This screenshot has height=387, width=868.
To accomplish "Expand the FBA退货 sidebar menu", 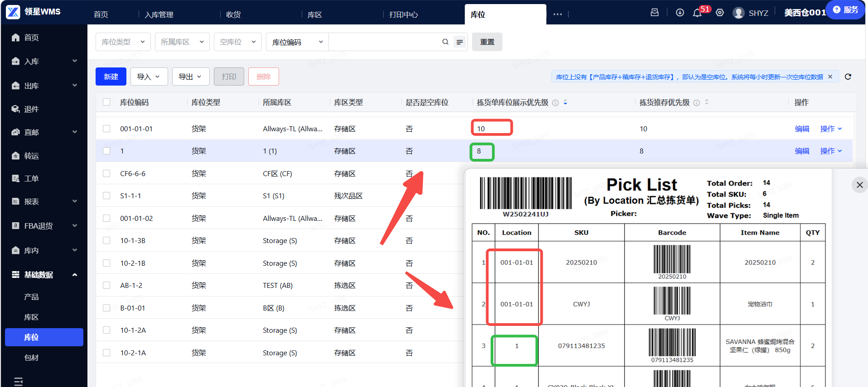I will click(44, 225).
